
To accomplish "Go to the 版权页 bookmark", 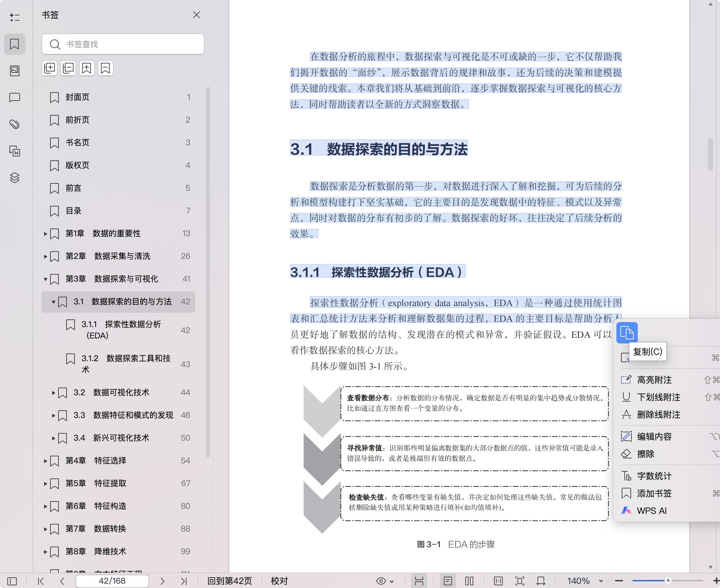I will tap(118, 165).
